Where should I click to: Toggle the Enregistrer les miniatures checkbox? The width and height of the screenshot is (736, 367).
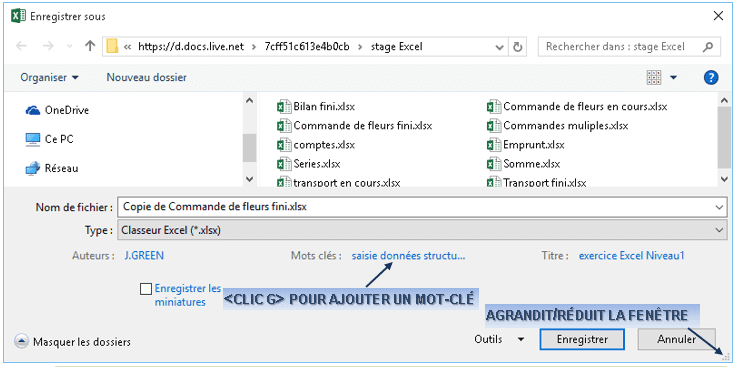146,289
